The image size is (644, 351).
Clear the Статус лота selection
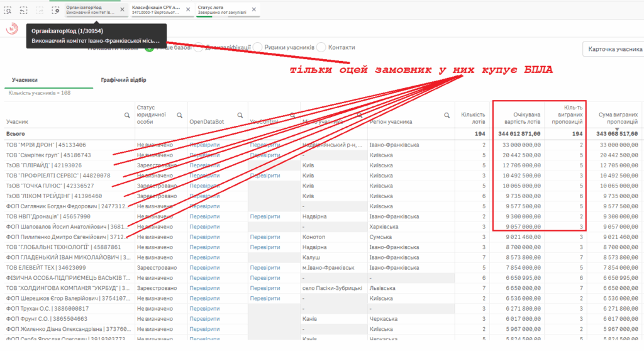pyautogui.click(x=253, y=9)
